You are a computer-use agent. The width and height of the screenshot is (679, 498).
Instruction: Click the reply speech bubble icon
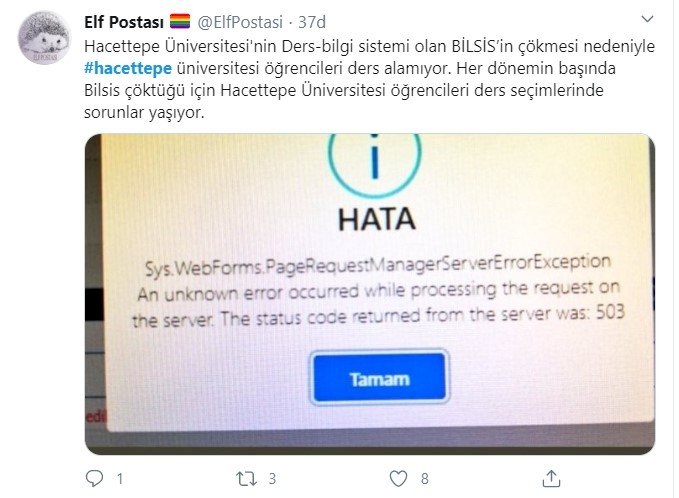click(94, 478)
